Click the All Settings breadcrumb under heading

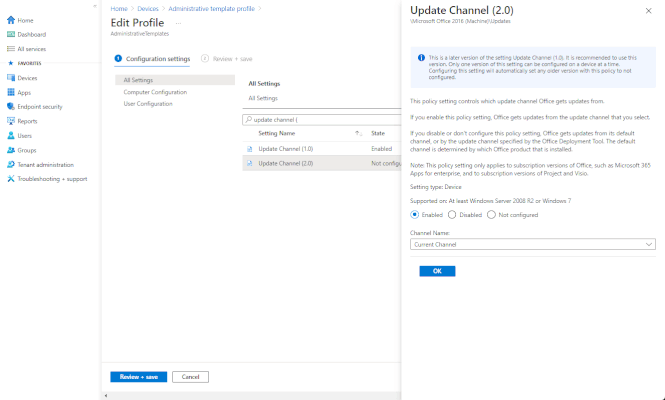[x=263, y=98]
